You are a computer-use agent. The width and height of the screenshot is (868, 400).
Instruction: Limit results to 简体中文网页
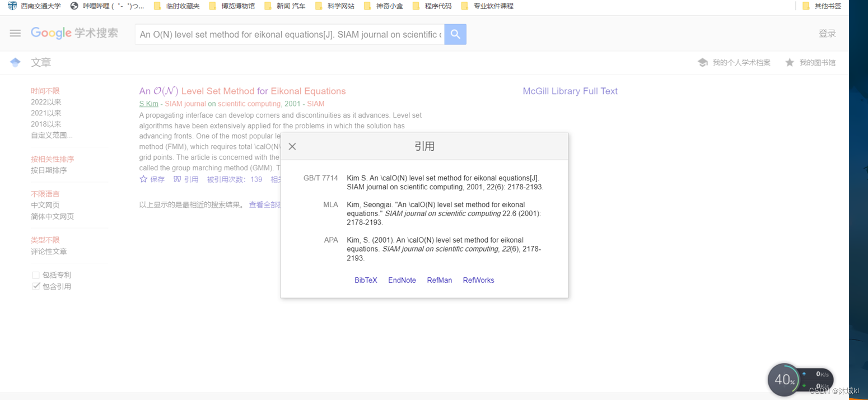(53, 216)
